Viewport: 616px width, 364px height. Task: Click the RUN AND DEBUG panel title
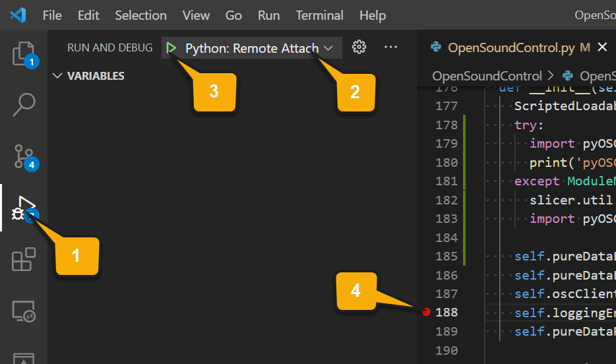pos(110,47)
